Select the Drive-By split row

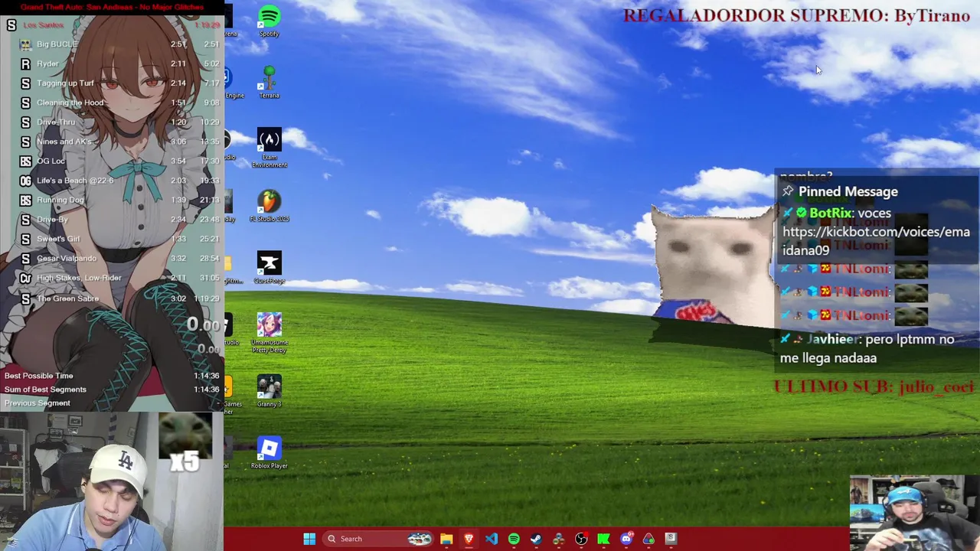pyautogui.click(x=112, y=220)
